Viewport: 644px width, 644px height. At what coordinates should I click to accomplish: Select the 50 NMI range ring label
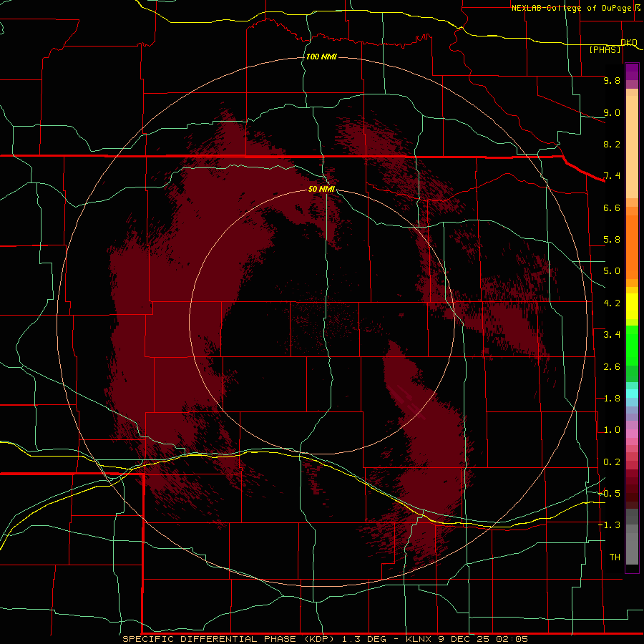pyautogui.click(x=321, y=189)
